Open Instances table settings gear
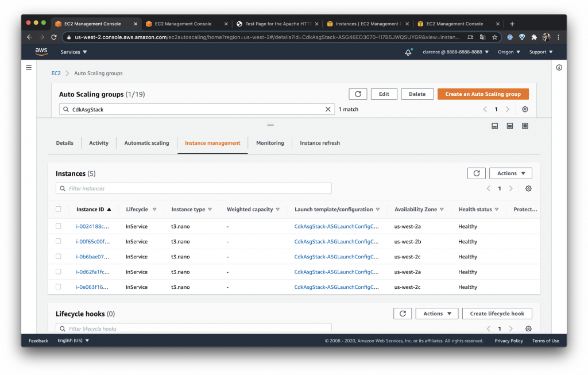 click(x=528, y=188)
